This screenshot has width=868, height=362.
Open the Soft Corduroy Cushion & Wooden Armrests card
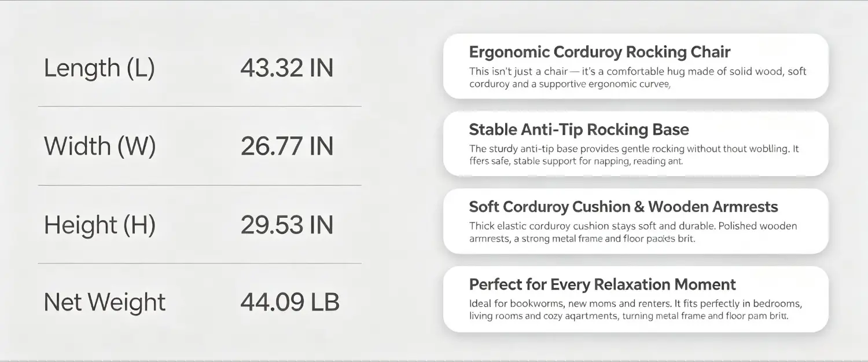click(636, 221)
